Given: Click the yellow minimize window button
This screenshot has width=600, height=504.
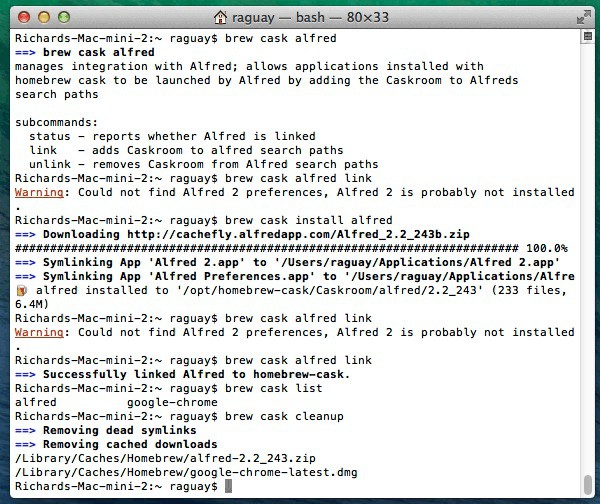Looking at the screenshot, I should (44, 17).
